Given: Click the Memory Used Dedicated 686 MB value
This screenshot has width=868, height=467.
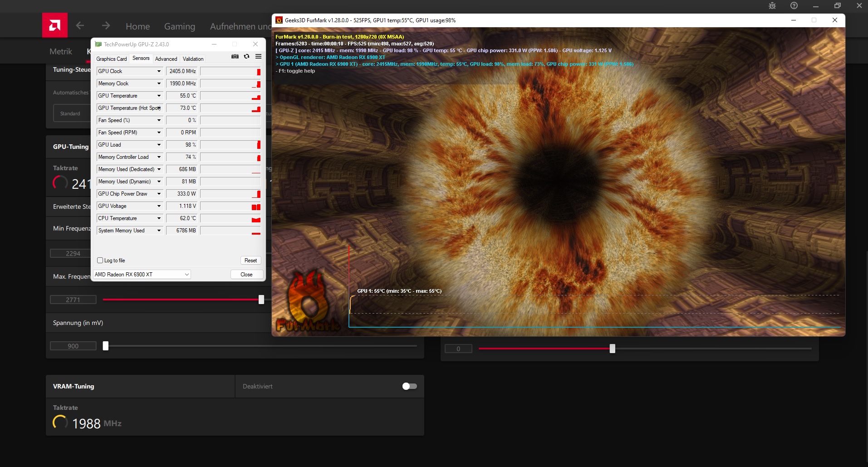Looking at the screenshot, I should click(x=182, y=169).
